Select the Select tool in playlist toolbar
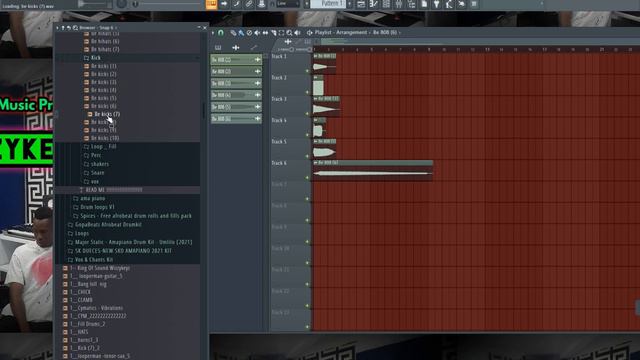Screen dimensions: 640x360 [281, 33]
